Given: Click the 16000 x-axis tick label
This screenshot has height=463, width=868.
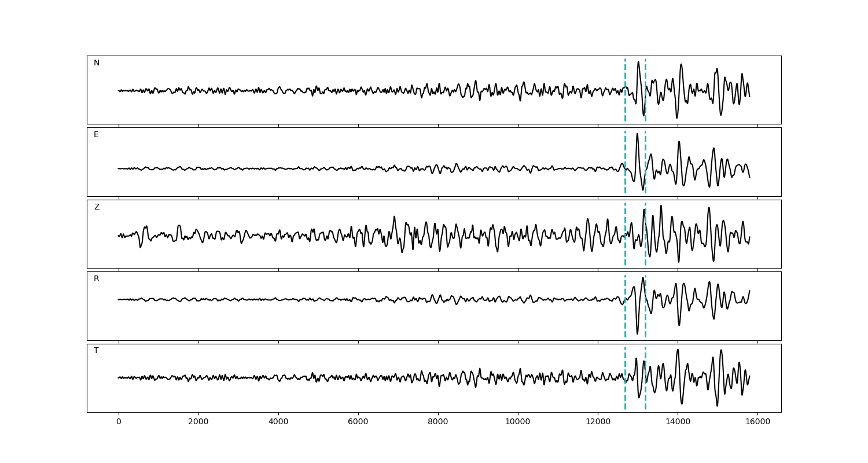Looking at the screenshot, I should click(x=757, y=422).
